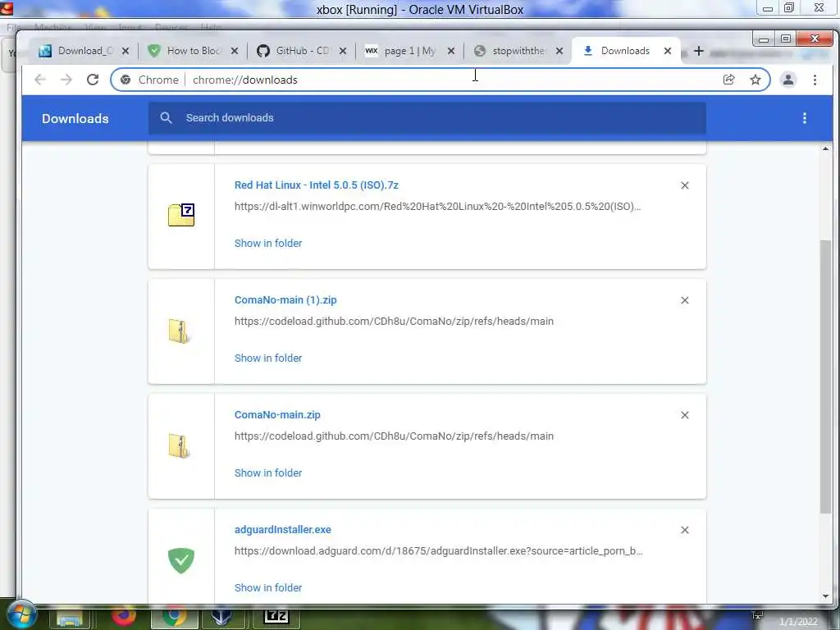Show Red Hat Linux archive in folder
Screen dimensions: 840x630
tap(268, 243)
